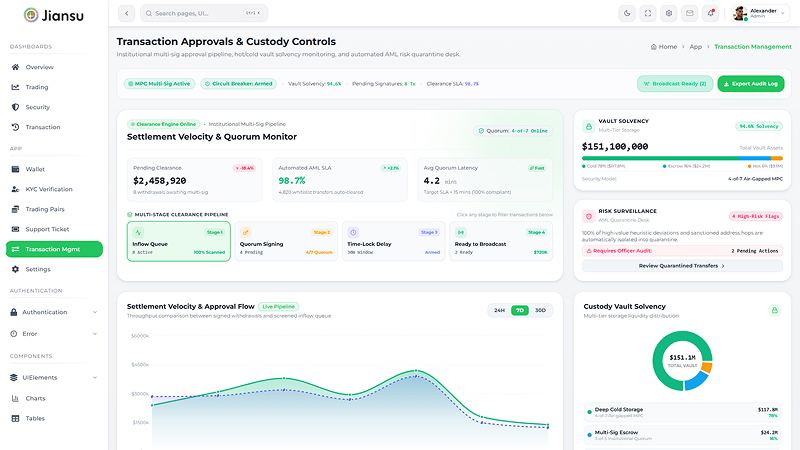Open Alexander profile dropdown

pos(759,13)
